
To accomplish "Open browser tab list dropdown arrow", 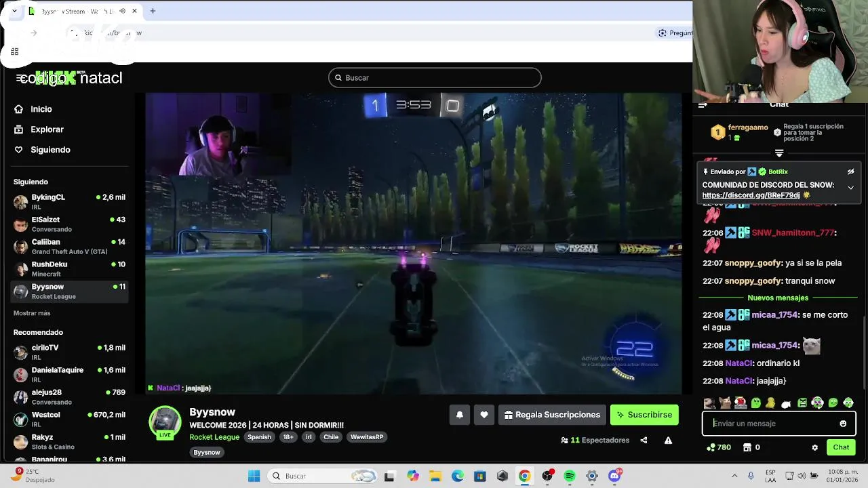I will click(14, 11).
